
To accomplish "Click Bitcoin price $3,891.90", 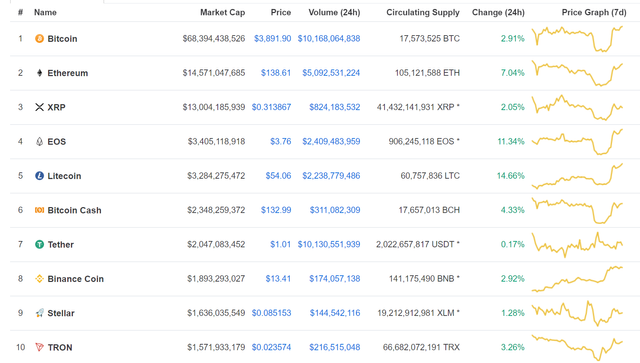I will [x=273, y=39].
